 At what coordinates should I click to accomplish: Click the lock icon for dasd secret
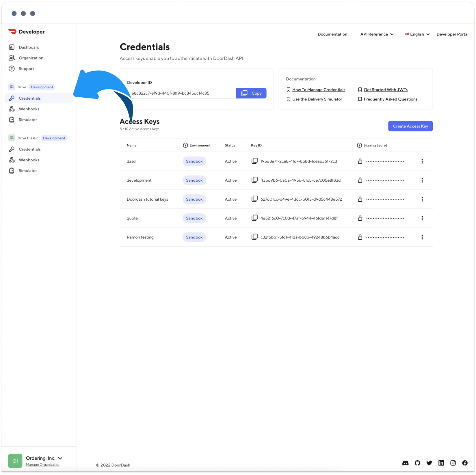pyautogui.click(x=360, y=161)
